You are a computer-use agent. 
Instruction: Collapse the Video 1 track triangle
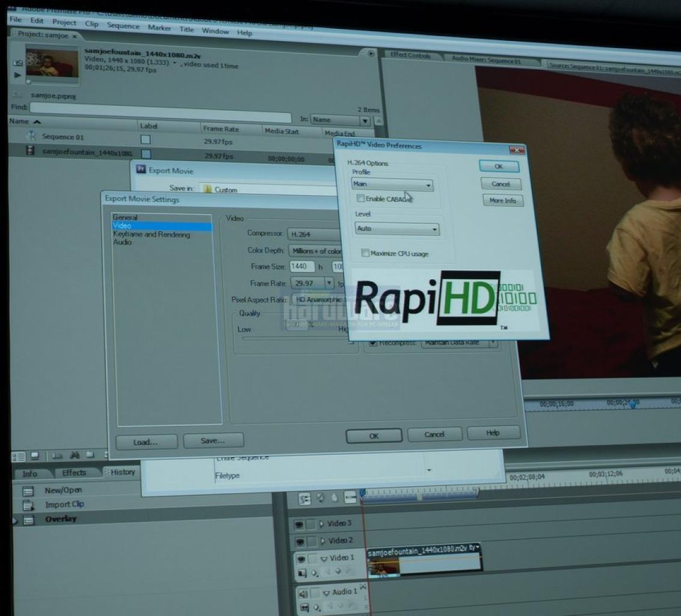324,558
